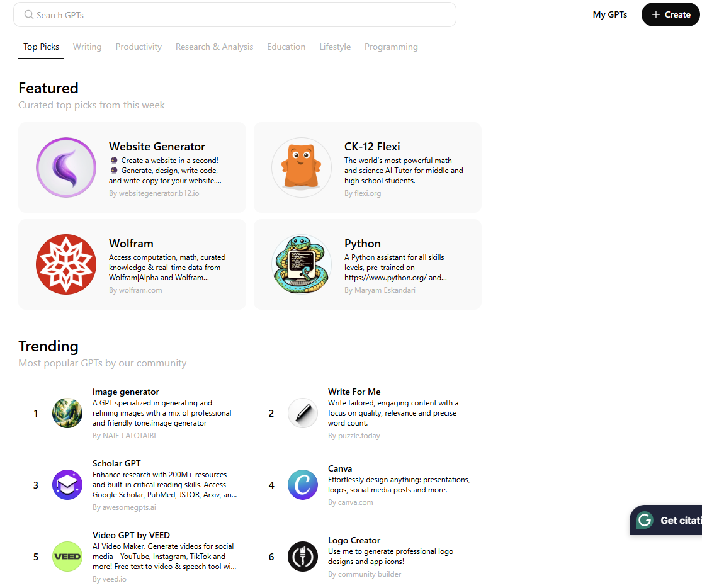Screen dimensions: 702x588
Task: Click the Wolfram description text
Action: pos(167,268)
